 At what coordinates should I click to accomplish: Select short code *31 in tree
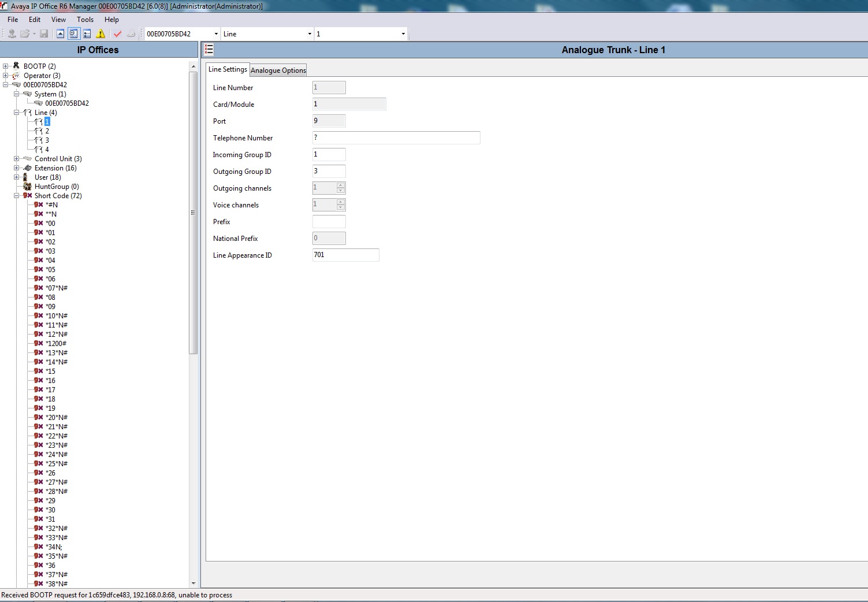(x=50, y=519)
